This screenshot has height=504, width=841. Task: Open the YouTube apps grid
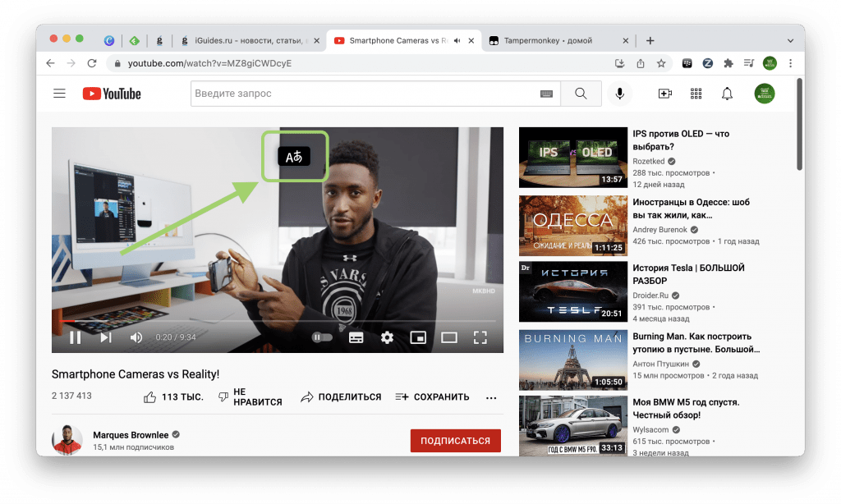696,94
